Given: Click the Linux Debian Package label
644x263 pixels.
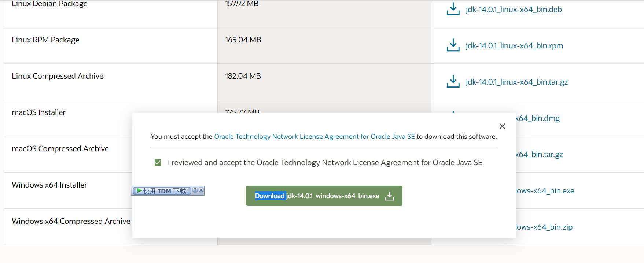Looking at the screenshot, I should (49, 4).
